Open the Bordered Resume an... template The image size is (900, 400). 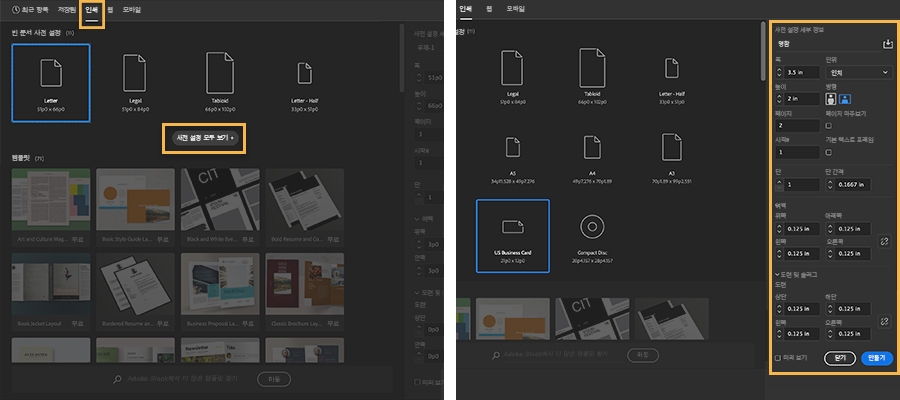(135, 292)
